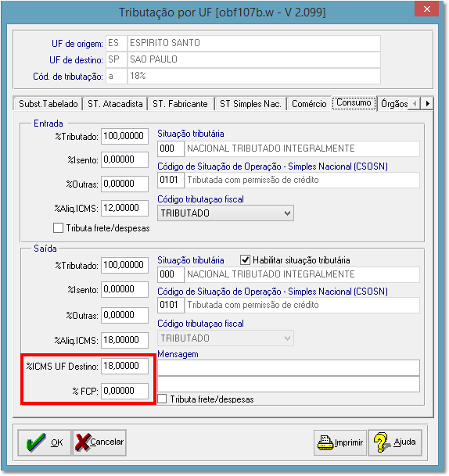Viewport: 449px width, 476px height.
Task: Click Entrada %Aliq.ICMS field with 12,00000
Action: (x=124, y=208)
